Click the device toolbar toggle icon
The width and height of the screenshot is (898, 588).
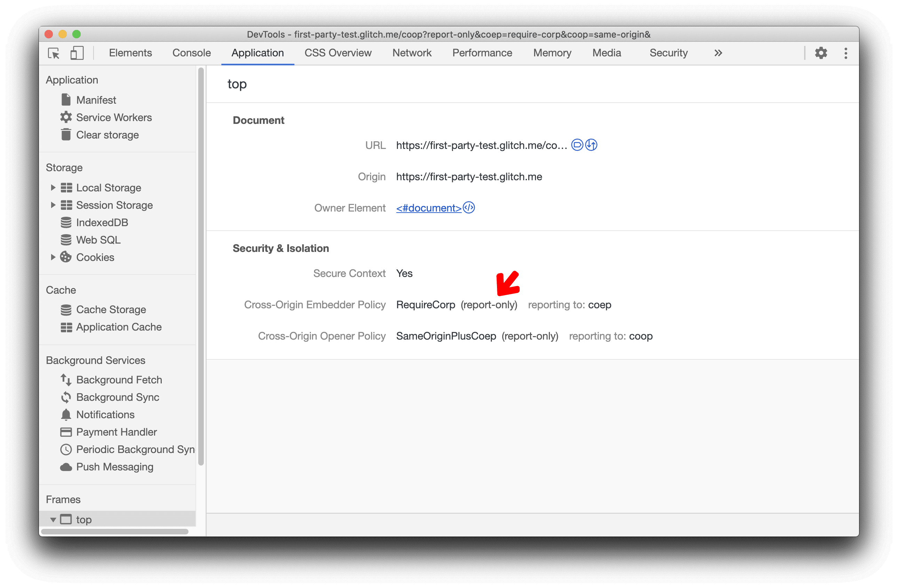click(77, 53)
